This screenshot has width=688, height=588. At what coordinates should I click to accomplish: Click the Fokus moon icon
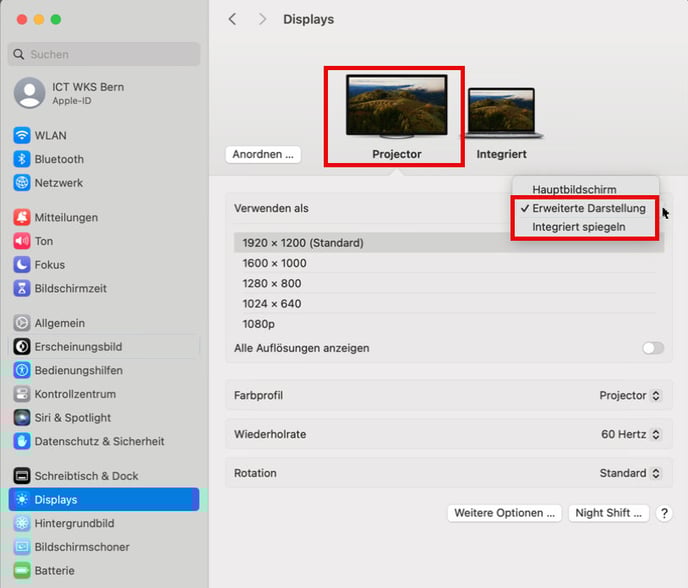point(22,265)
